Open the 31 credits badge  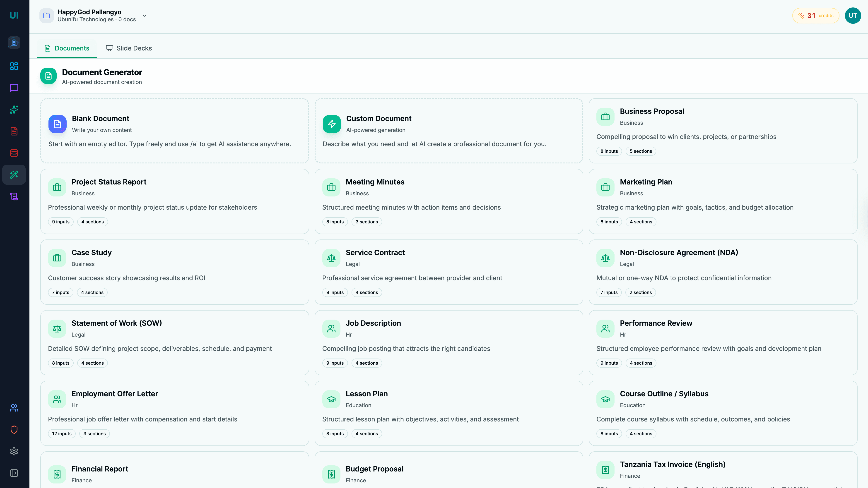coord(816,15)
